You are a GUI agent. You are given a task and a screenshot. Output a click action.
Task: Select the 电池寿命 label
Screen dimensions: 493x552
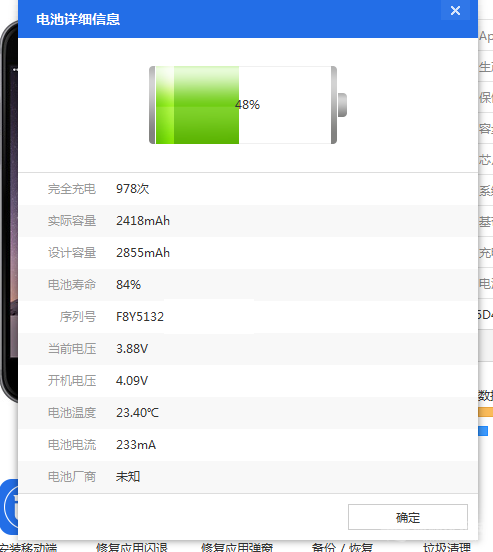[72, 284]
